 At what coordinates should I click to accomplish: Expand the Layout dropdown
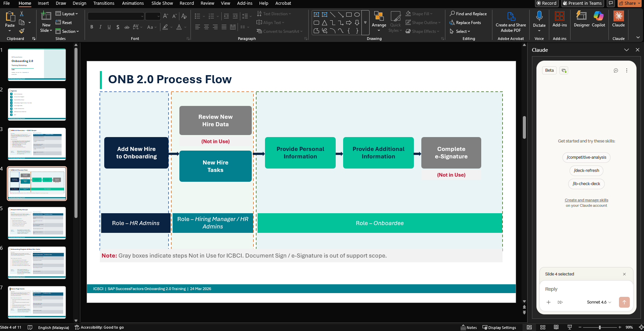(x=67, y=14)
